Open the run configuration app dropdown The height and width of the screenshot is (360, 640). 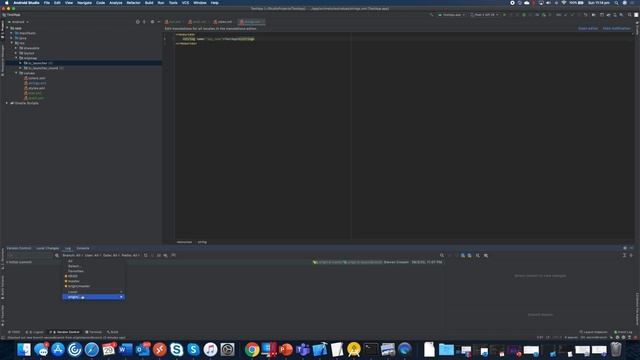pyautogui.click(x=451, y=15)
